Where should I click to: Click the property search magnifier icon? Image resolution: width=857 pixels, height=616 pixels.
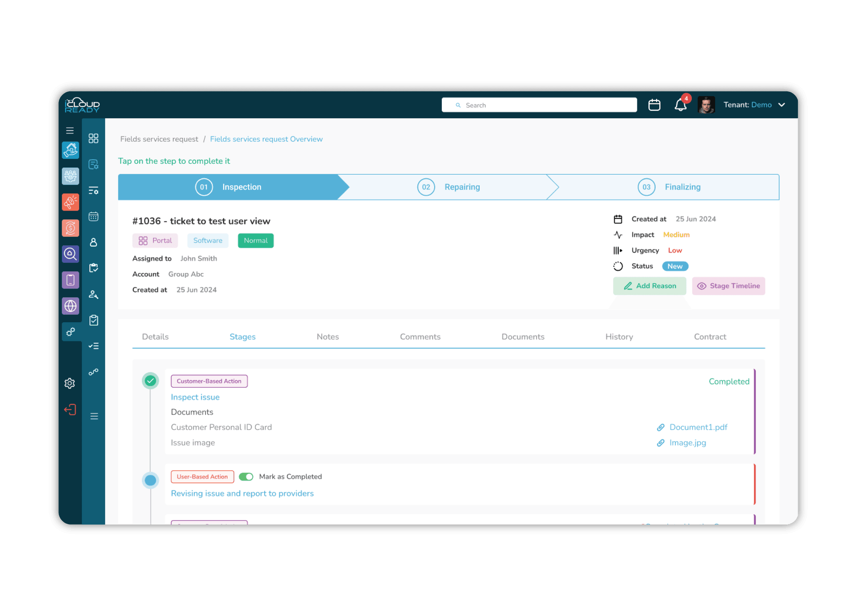pyautogui.click(x=70, y=254)
